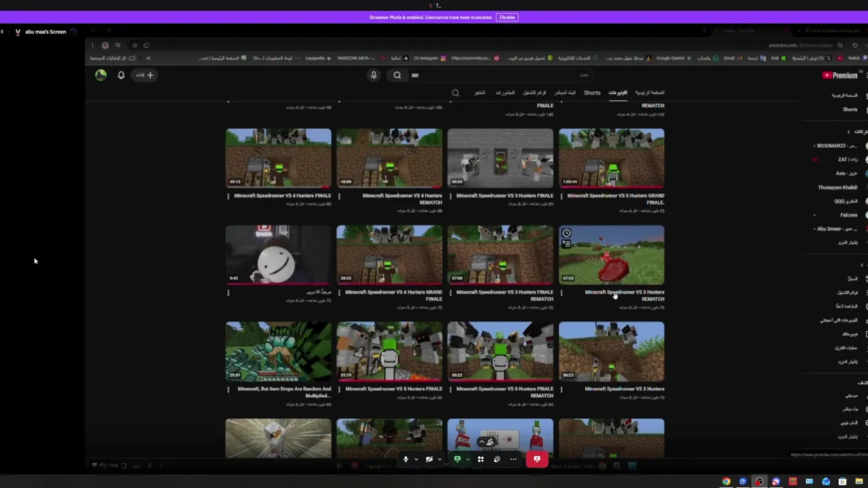The image size is (868, 488).
Task: Turn on camera in call controls
Action: pos(429,460)
